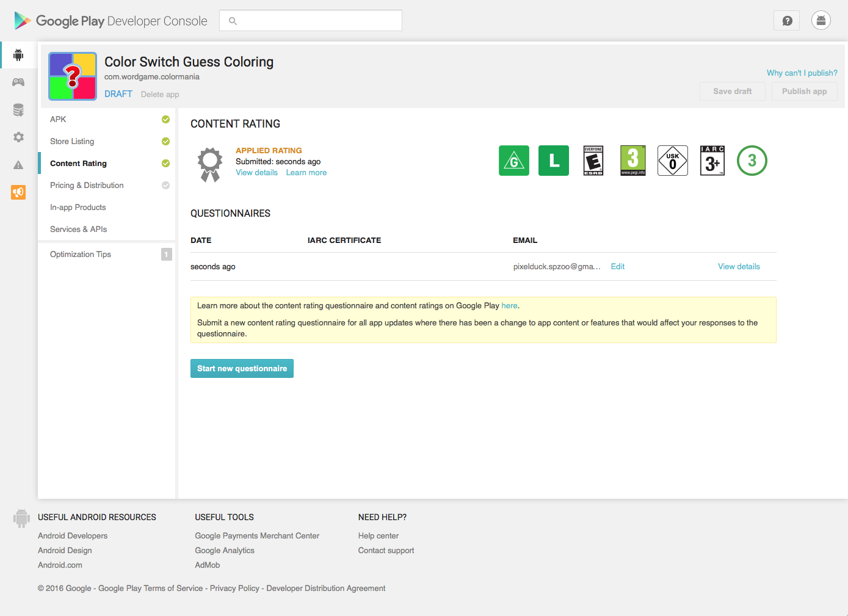
Task: Click the green L rating badge
Action: pos(554,161)
